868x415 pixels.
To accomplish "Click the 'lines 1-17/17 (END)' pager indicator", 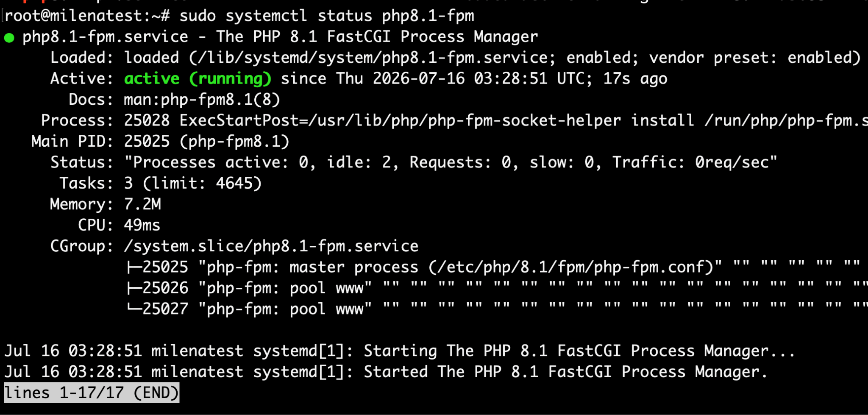I will tap(92, 393).
